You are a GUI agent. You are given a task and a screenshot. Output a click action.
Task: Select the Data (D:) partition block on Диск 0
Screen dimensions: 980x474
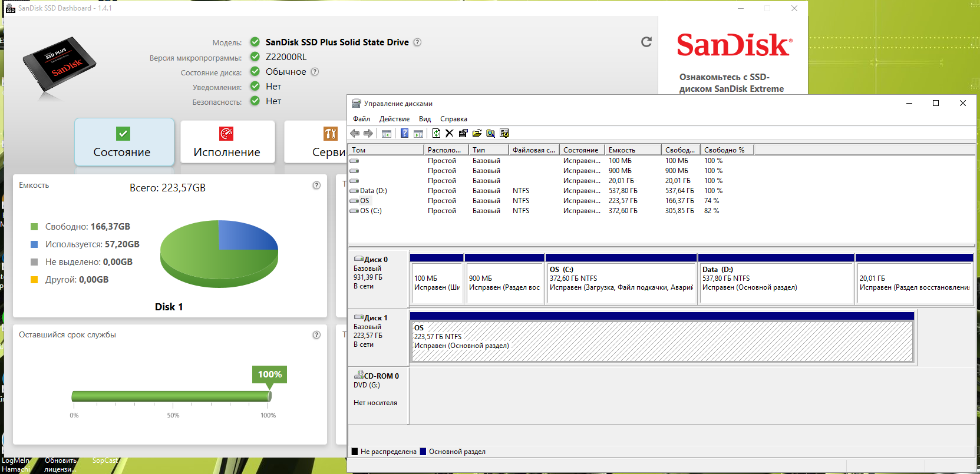click(x=776, y=279)
